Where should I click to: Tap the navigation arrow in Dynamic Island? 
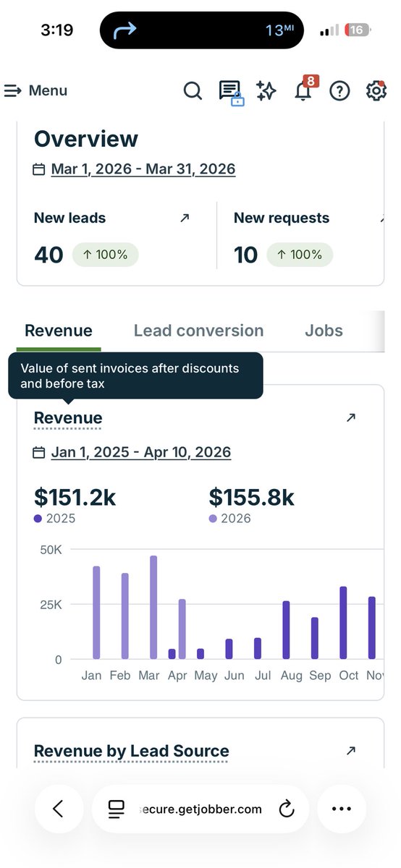125,30
